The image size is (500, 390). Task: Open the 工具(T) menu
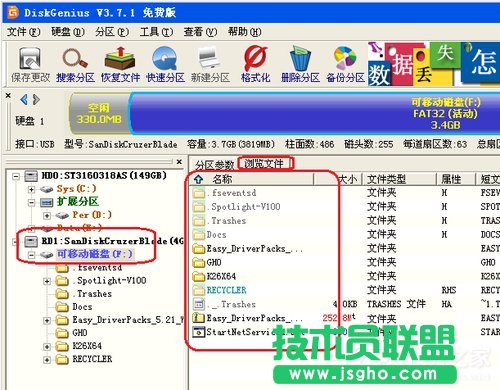(156, 32)
